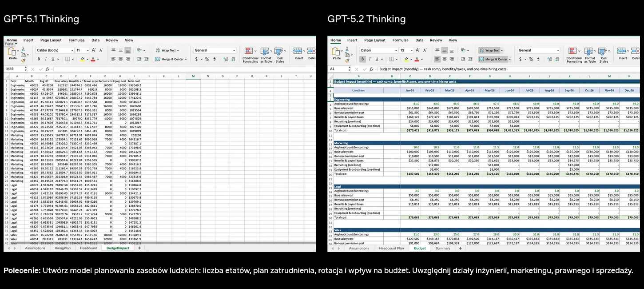This screenshot has width=644, height=289.
Task: Click the Name Box showing M49
Action: pyautogui.click(x=14, y=69)
